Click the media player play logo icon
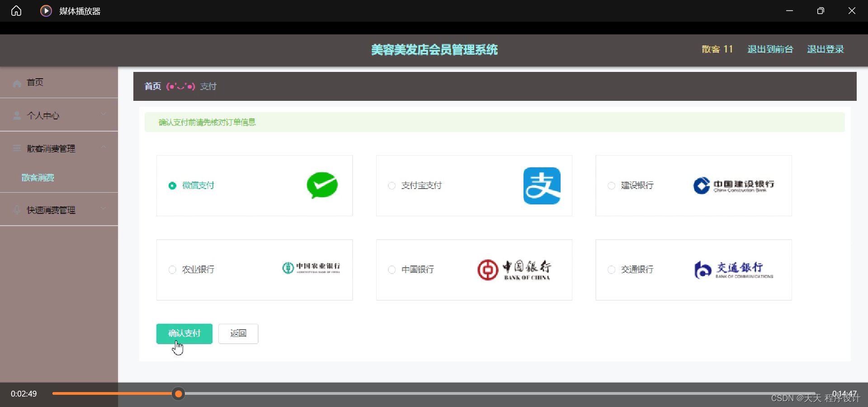868x407 pixels. [x=46, y=11]
